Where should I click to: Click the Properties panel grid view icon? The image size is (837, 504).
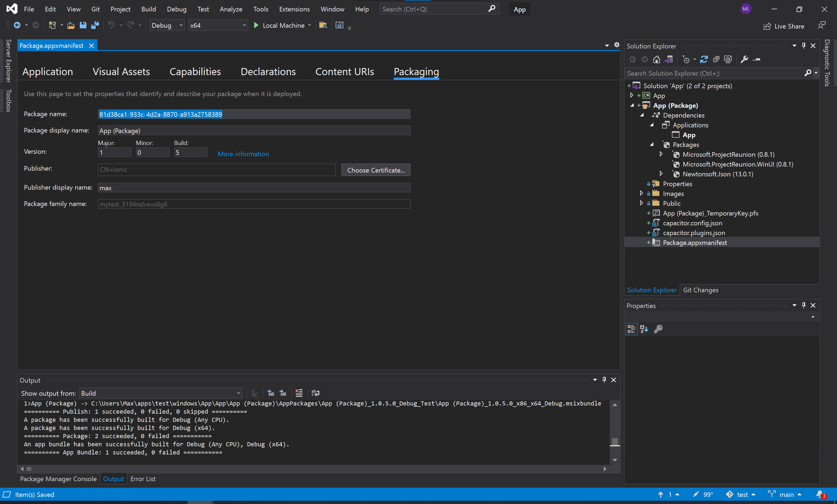tap(631, 329)
